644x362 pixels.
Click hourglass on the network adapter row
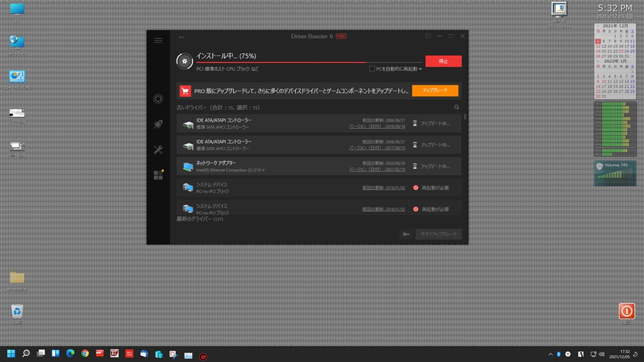415,166
